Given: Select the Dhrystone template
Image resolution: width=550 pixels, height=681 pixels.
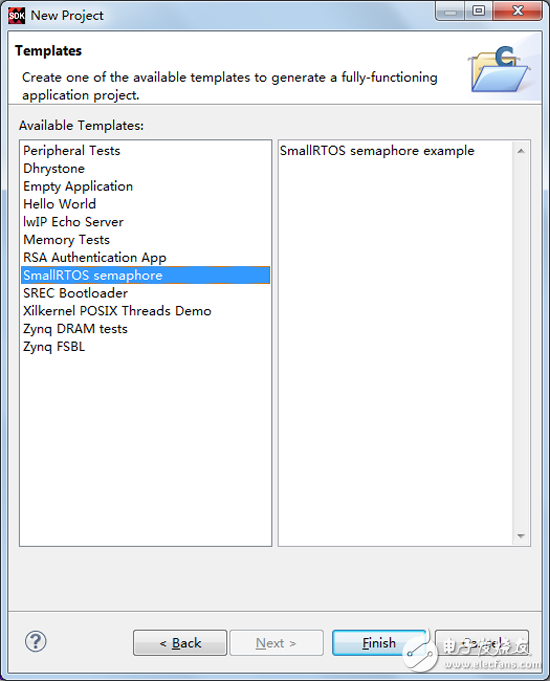Looking at the screenshot, I should point(54,169).
